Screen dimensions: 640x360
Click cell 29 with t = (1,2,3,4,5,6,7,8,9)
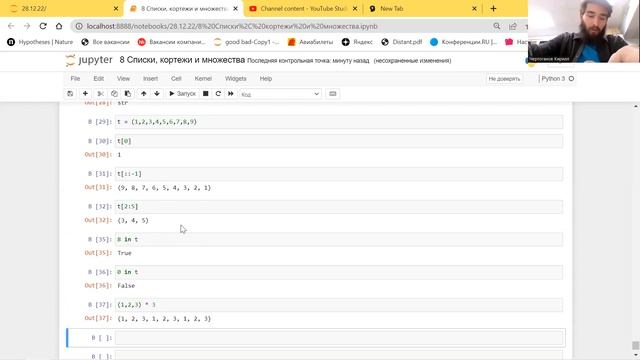click(x=339, y=122)
